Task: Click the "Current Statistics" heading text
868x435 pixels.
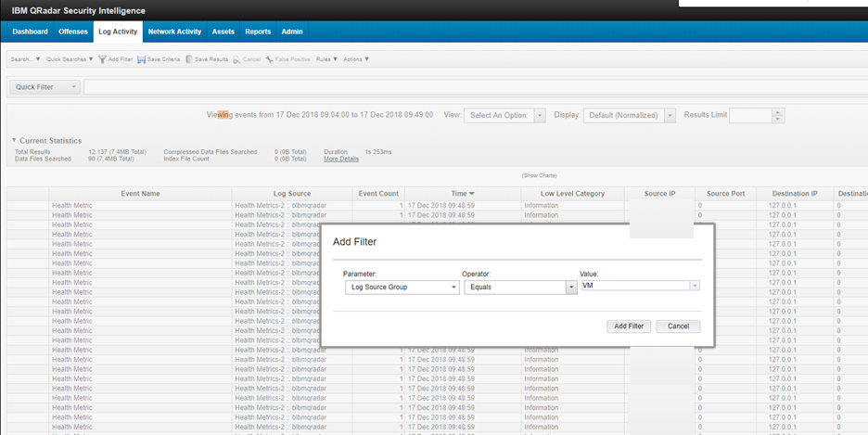Action: coord(50,141)
